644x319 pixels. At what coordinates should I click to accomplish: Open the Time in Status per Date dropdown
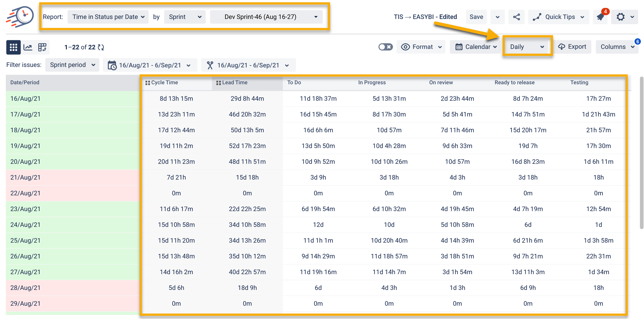point(108,17)
